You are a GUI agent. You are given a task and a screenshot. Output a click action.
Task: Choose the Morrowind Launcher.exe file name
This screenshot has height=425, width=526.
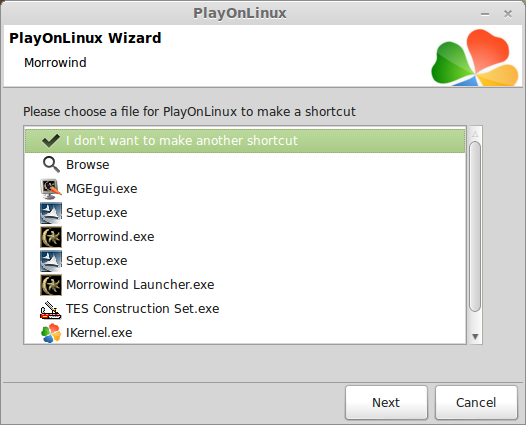click(140, 285)
